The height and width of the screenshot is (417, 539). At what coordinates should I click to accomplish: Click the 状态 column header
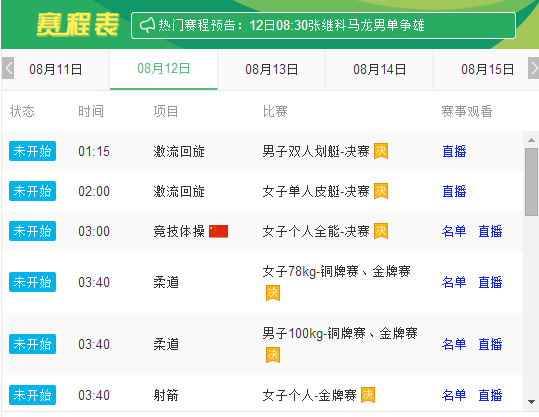click(22, 111)
